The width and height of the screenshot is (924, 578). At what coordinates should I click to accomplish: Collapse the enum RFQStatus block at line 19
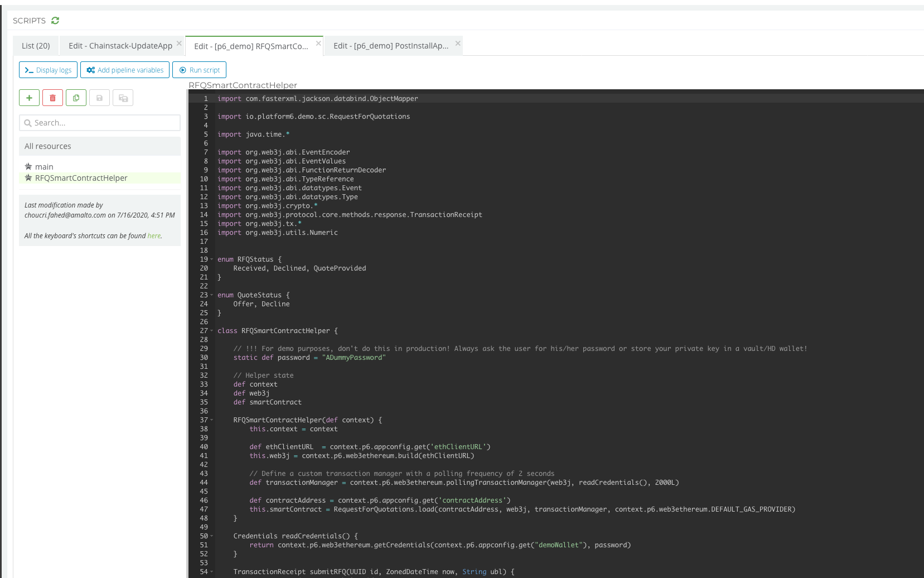[212, 259]
